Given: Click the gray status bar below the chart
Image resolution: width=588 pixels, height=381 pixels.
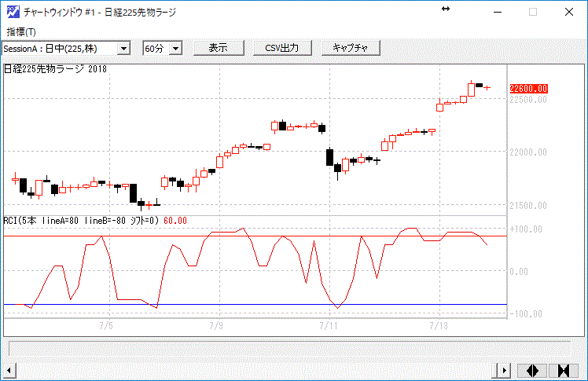Looking at the screenshot, I should click(289, 348).
